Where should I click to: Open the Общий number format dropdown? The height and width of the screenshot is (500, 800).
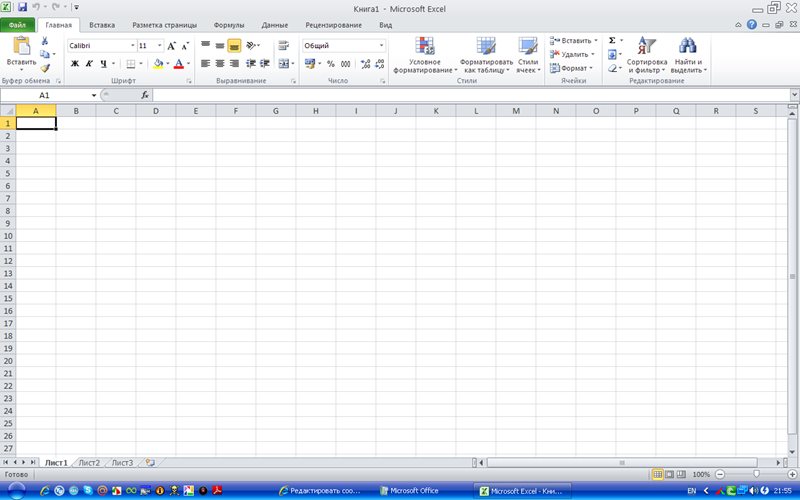(381, 45)
